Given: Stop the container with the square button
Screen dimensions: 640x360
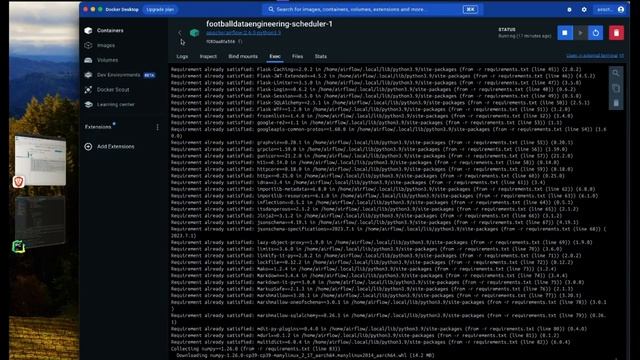Looking at the screenshot, I should [565, 33].
